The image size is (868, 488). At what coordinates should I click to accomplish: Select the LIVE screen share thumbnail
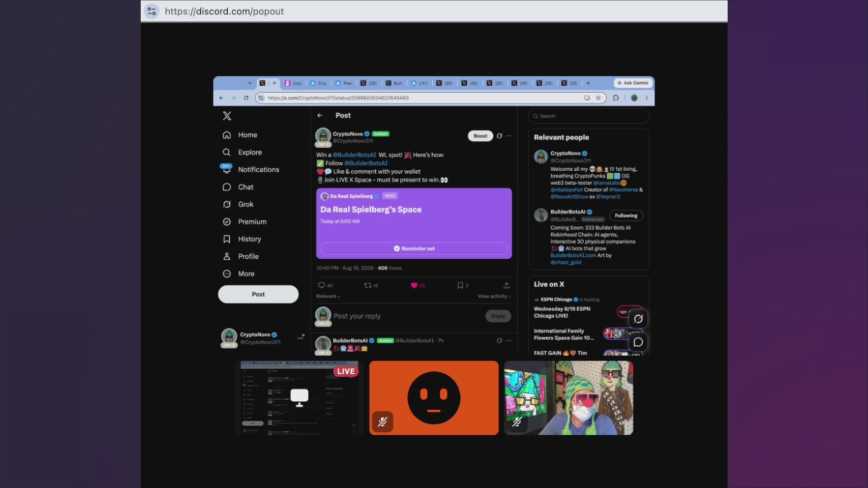299,398
